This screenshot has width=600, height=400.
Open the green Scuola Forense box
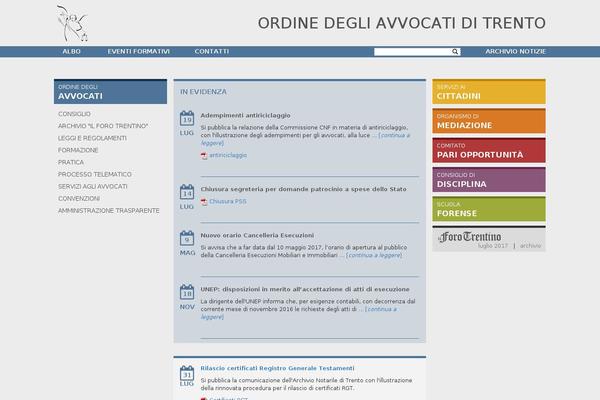click(489, 209)
